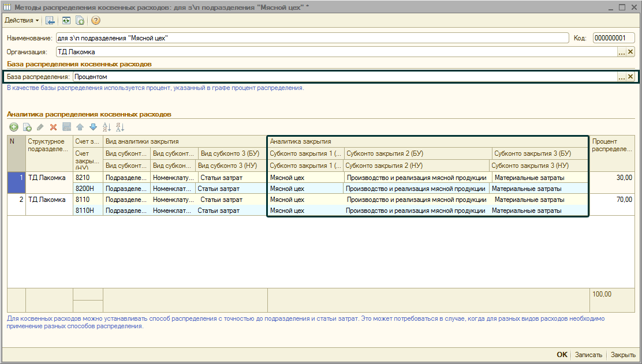642x364 pixels.
Task: Open the Действия menu
Action: click(22, 20)
